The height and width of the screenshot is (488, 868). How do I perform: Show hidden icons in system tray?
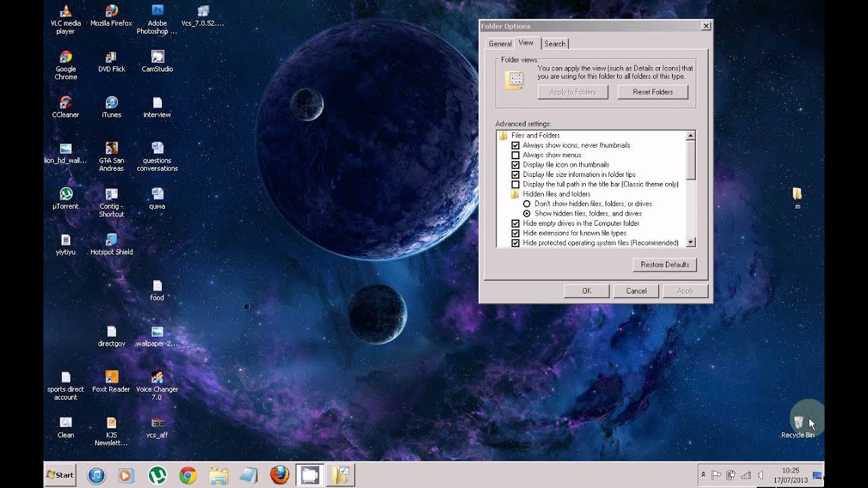pyautogui.click(x=703, y=474)
